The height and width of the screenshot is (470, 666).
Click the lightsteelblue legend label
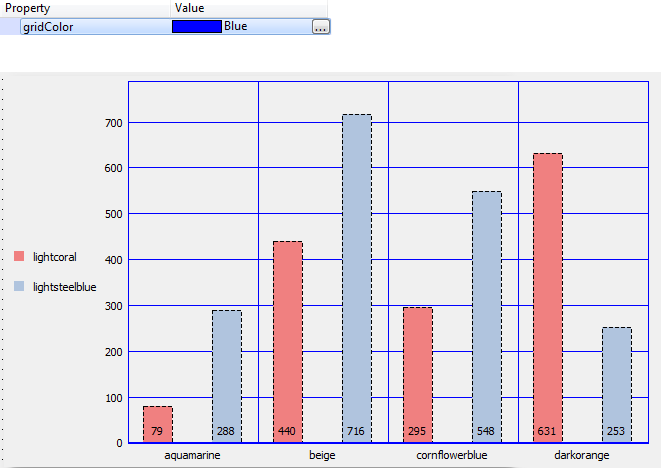64,287
